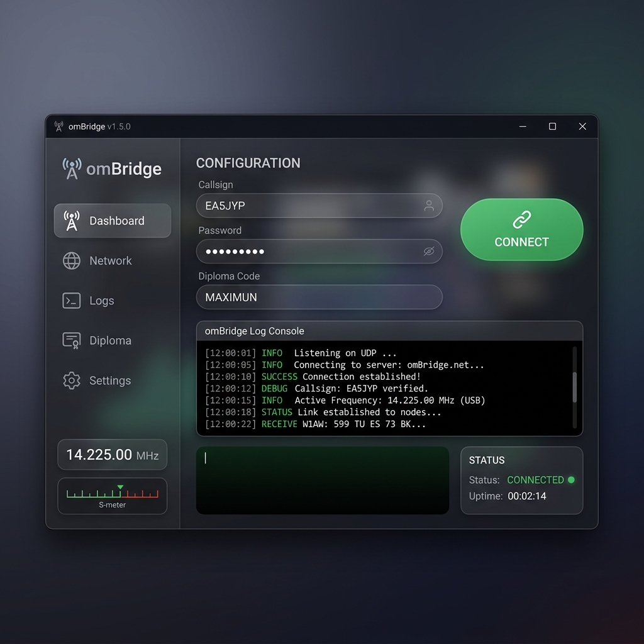Open the Logs section

pos(113,301)
